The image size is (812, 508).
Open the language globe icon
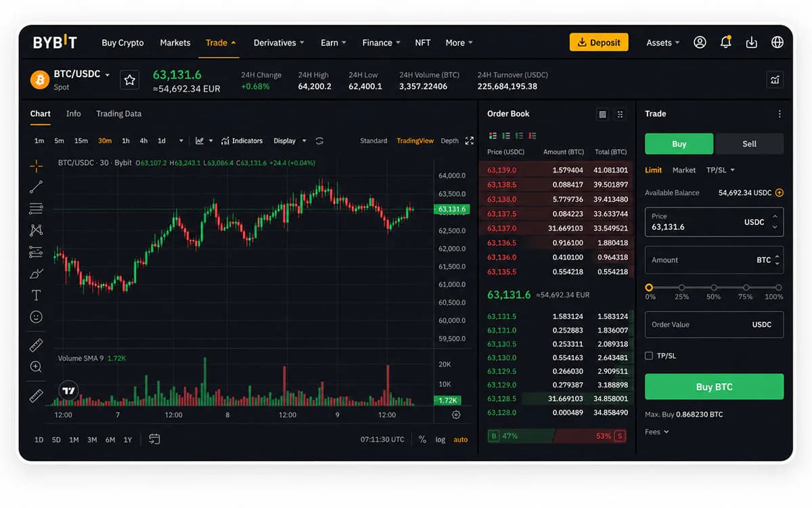777,42
